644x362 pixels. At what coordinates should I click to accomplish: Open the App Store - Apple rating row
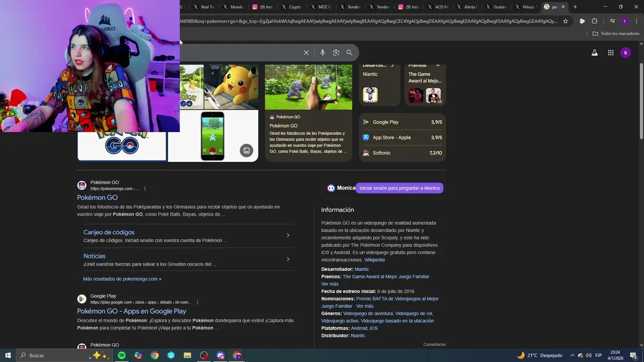[x=402, y=137]
